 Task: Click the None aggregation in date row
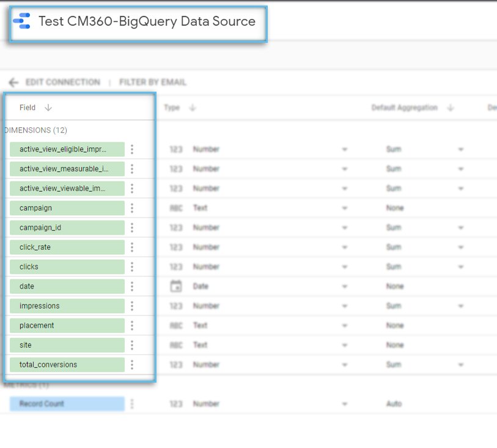(x=395, y=287)
